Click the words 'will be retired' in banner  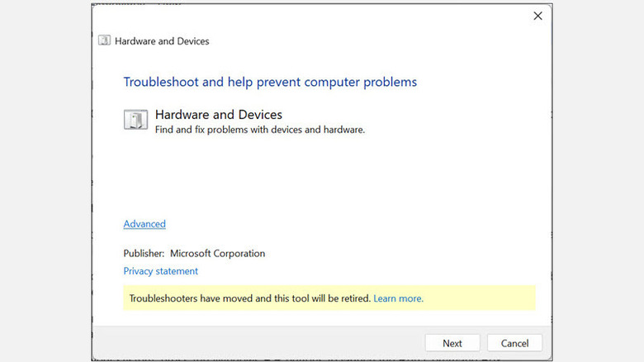coord(339,298)
